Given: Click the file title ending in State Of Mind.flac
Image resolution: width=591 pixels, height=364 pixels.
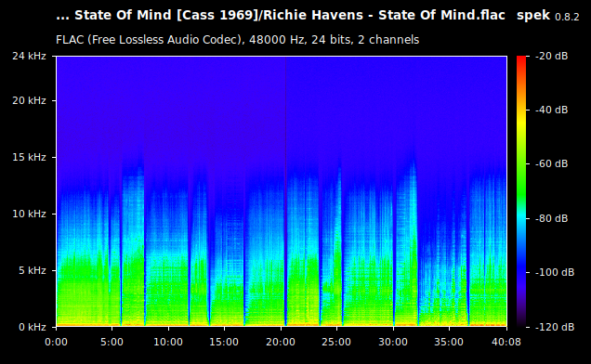Looking at the screenshot, I should tap(281, 16).
